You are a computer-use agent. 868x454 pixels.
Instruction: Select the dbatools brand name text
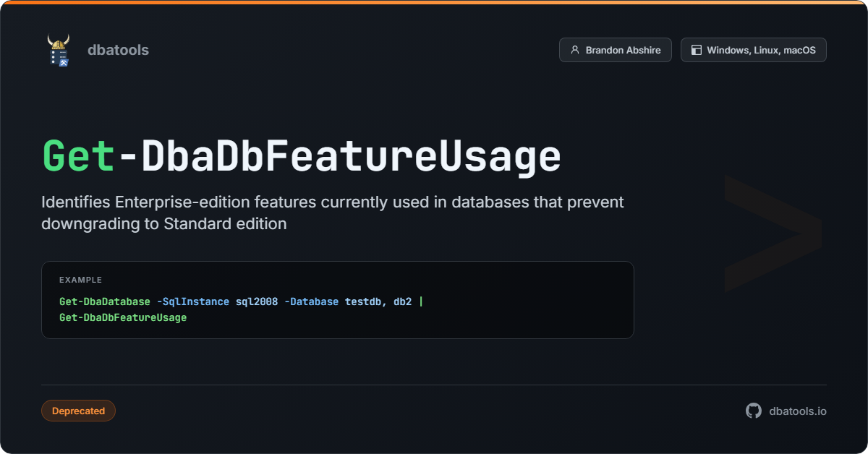pos(118,50)
